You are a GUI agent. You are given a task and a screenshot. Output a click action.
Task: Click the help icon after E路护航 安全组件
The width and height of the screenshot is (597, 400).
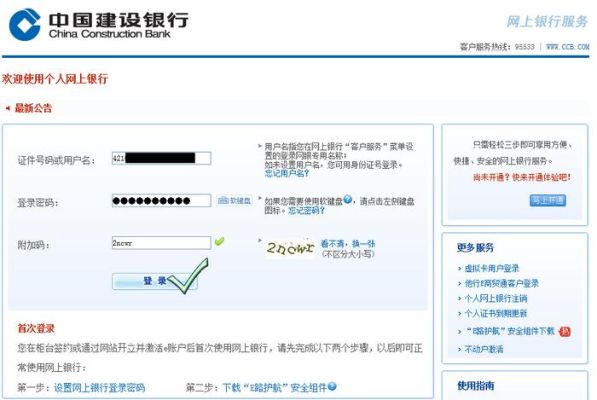332,386
